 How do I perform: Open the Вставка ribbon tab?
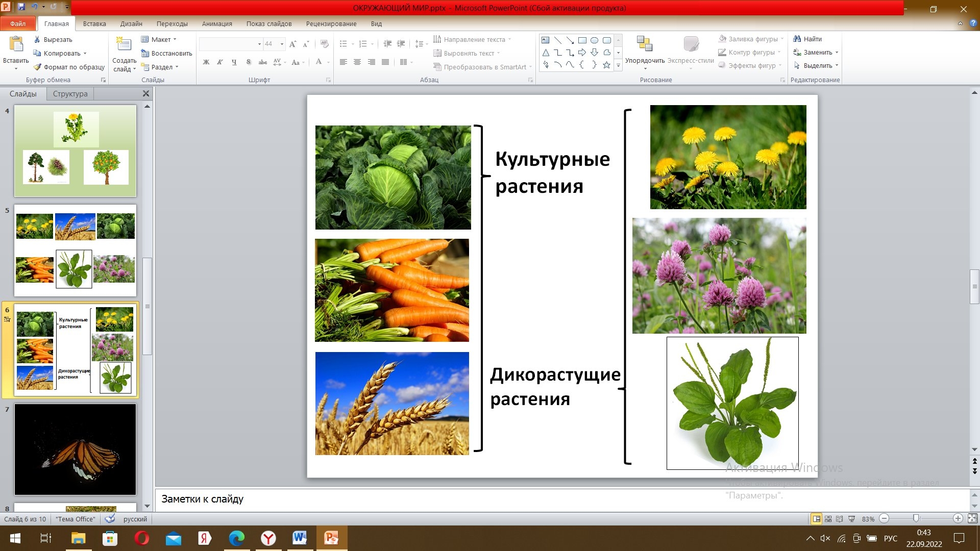coord(94,23)
